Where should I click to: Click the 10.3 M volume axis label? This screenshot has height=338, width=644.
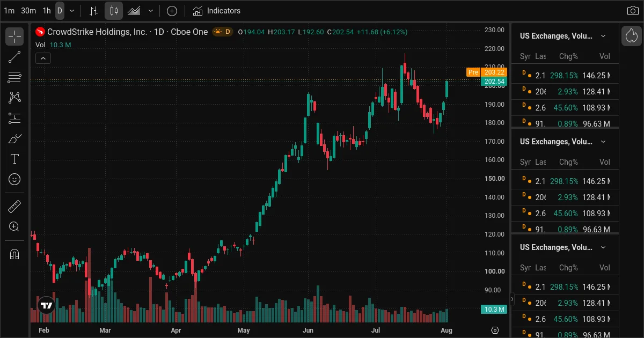[494, 309]
